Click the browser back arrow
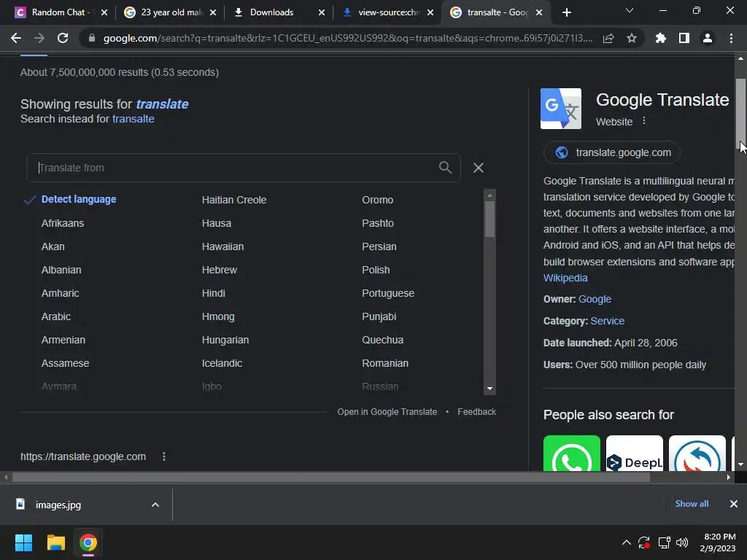The height and width of the screenshot is (560, 747). (16, 38)
